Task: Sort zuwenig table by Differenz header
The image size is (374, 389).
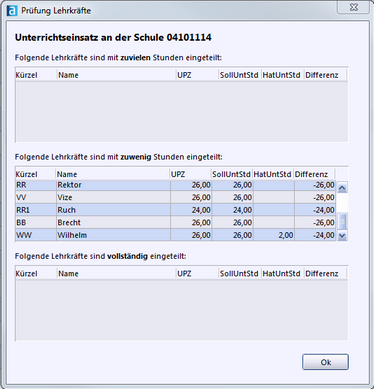Action: click(314, 174)
